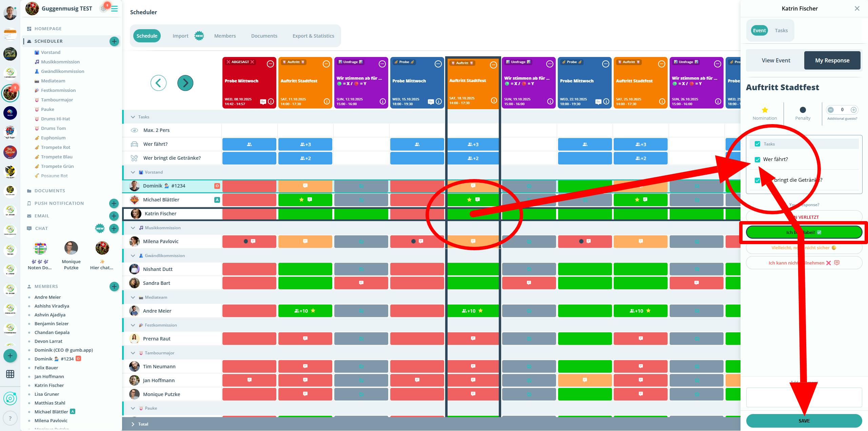
Task: Click the next events arrow button
Action: [x=185, y=83]
